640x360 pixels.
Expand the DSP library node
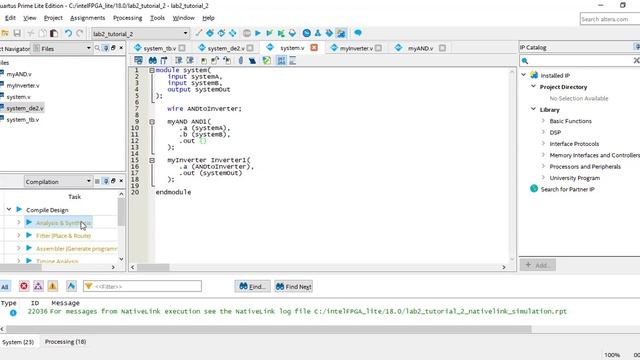click(543, 132)
